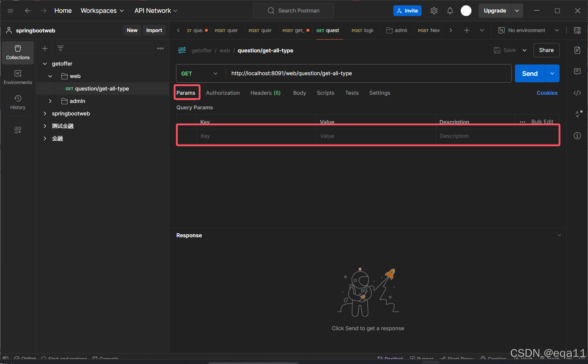588x364 pixels.
Task: Open the Environments sidebar panel
Action: click(18, 77)
